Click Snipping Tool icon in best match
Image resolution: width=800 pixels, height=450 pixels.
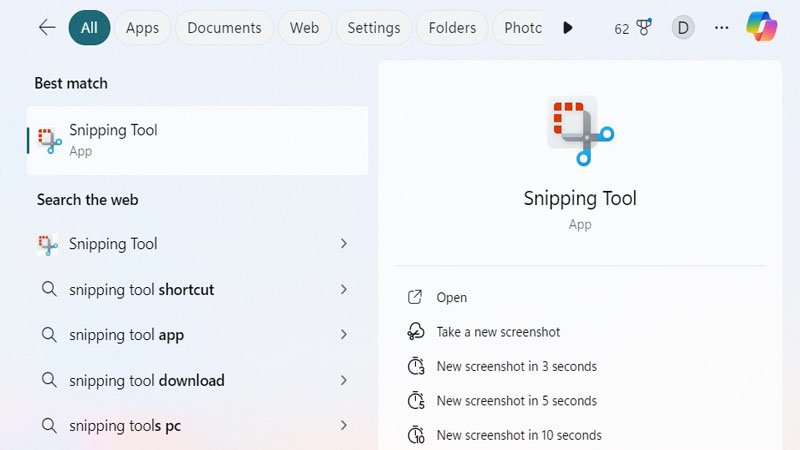[x=49, y=141]
